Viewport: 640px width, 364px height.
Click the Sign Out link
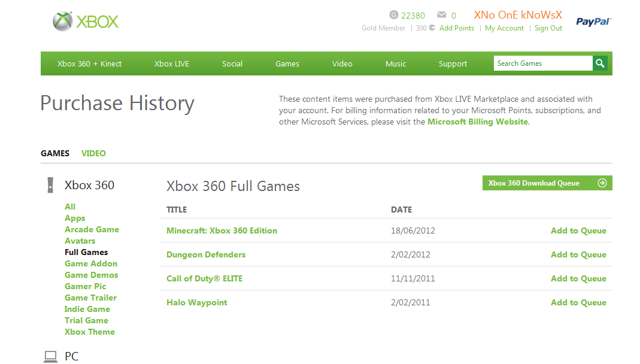pyautogui.click(x=548, y=28)
